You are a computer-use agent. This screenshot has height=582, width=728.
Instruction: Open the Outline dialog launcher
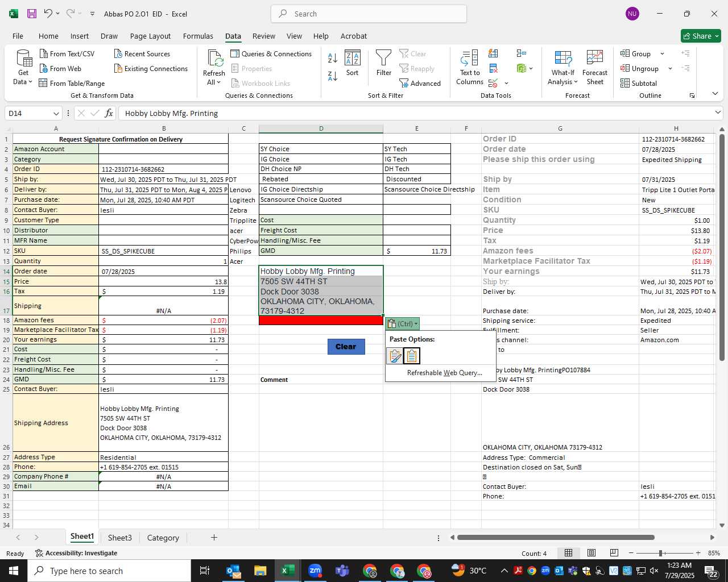pos(692,95)
